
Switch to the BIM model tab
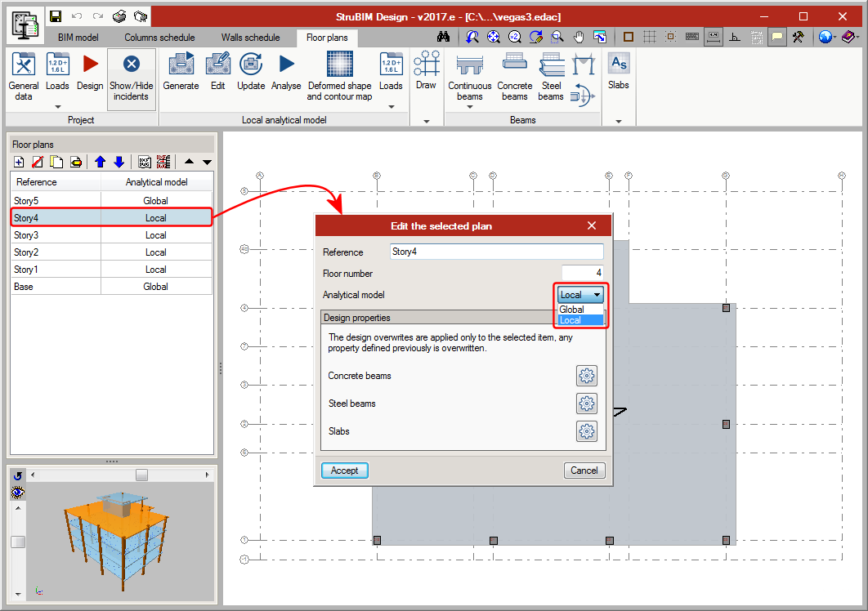click(x=78, y=38)
